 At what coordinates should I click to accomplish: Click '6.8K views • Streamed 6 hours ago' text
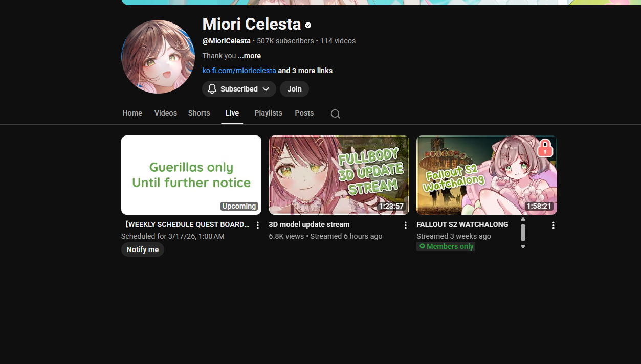tap(325, 236)
